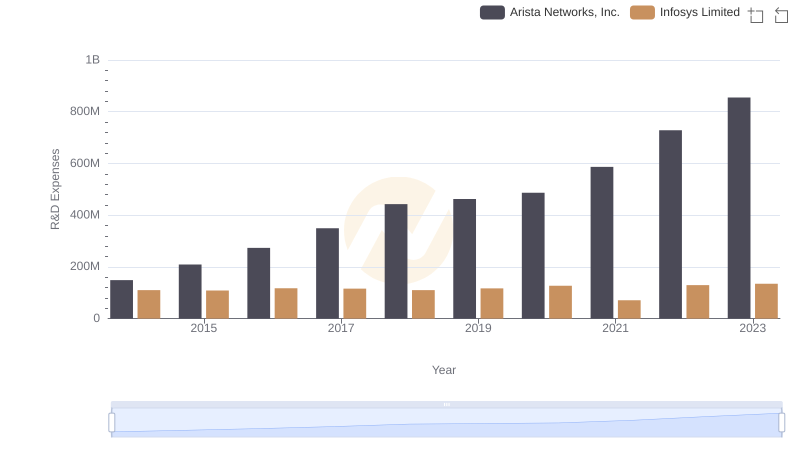Click the Year axis title
Viewport: 800px width, 461px height.
[x=444, y=370]
